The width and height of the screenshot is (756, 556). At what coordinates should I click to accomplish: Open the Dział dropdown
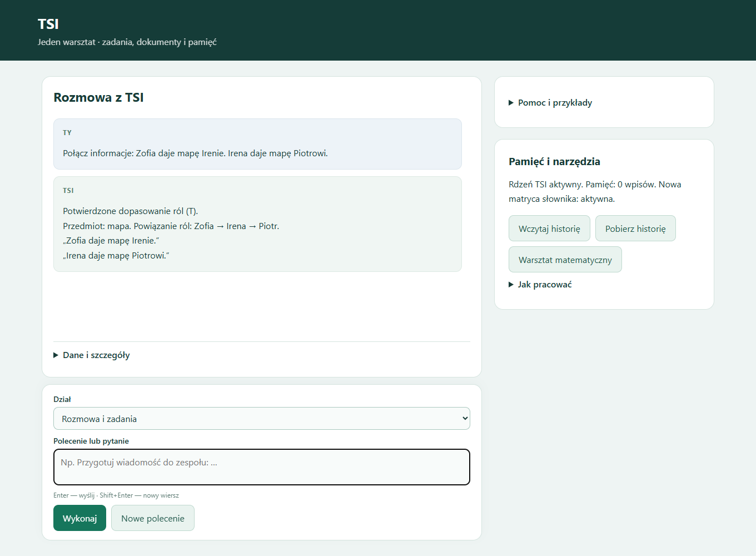[262, 419]
